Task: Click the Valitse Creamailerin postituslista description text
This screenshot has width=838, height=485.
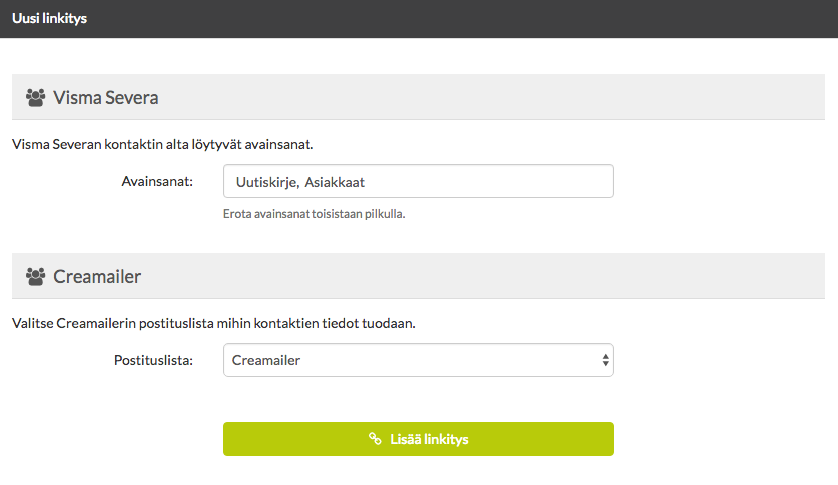Action: tap(214, 324)
